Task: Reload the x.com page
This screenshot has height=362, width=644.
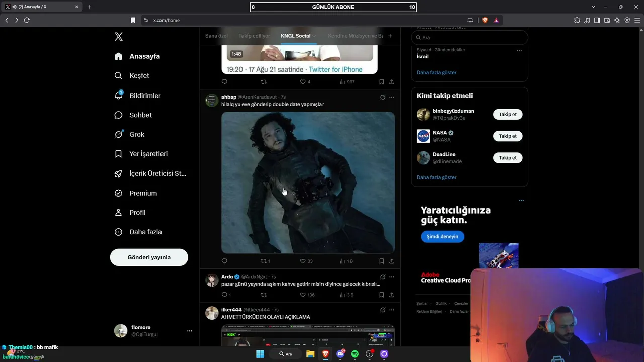Action: [x=27, y=20]
